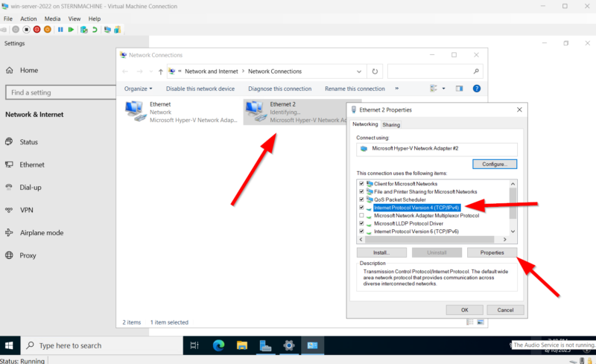
Task: Click the items list scroll-up arrow
Action: point(513,184)
